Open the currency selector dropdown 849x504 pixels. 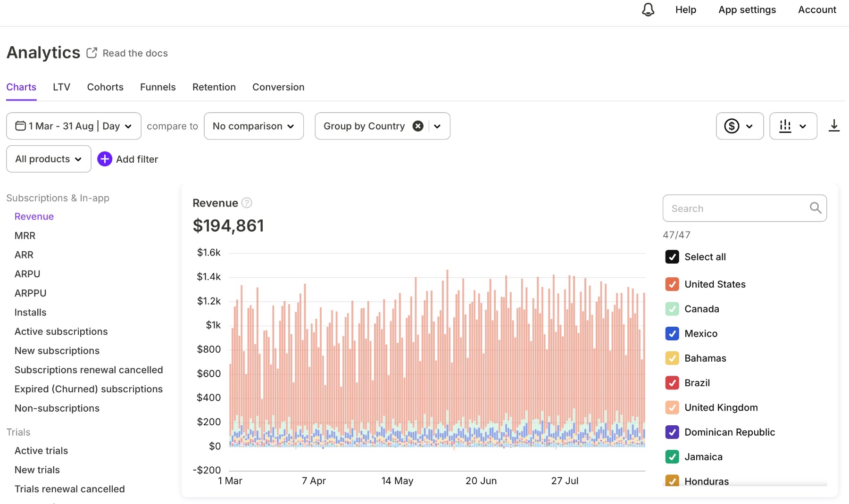click(x=740, y=126)
